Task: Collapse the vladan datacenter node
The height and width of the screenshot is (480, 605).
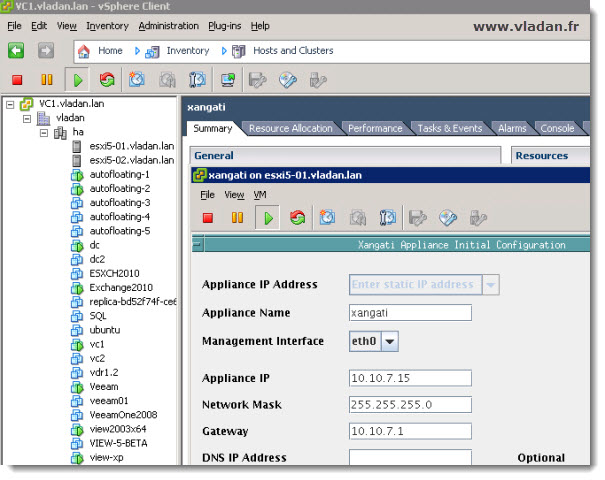Action: tap(27, 118)
